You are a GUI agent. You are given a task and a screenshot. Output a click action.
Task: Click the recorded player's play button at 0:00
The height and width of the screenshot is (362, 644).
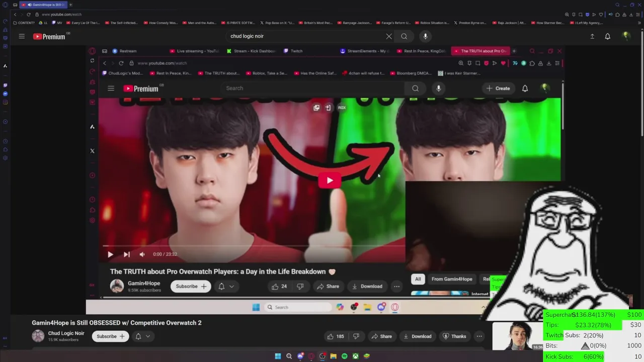110,254
